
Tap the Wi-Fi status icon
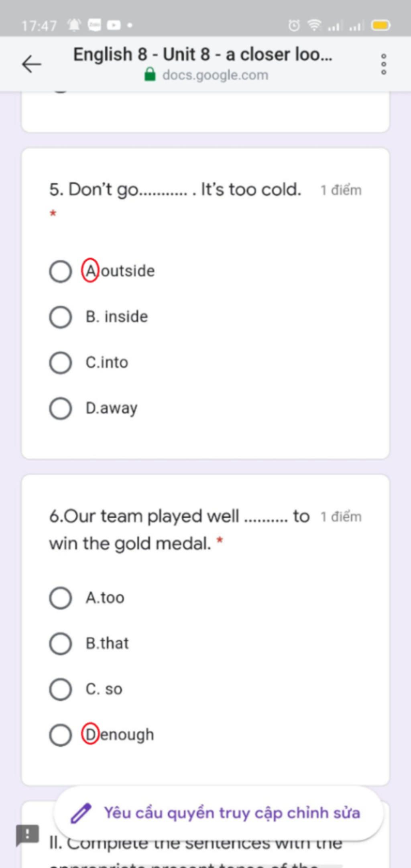coord(314,25)
